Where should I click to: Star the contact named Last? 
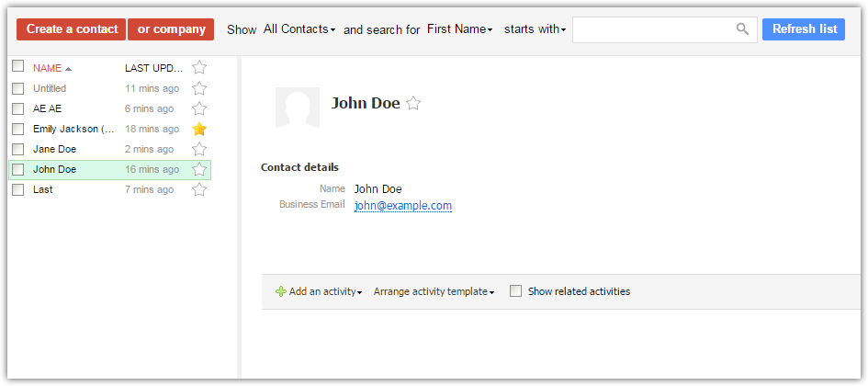point(199,189)
